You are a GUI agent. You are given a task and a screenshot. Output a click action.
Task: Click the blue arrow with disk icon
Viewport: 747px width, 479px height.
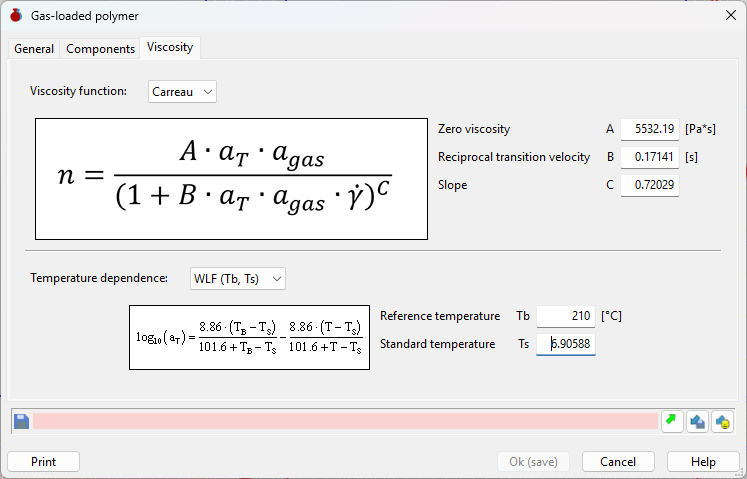[x=697, y=421]
